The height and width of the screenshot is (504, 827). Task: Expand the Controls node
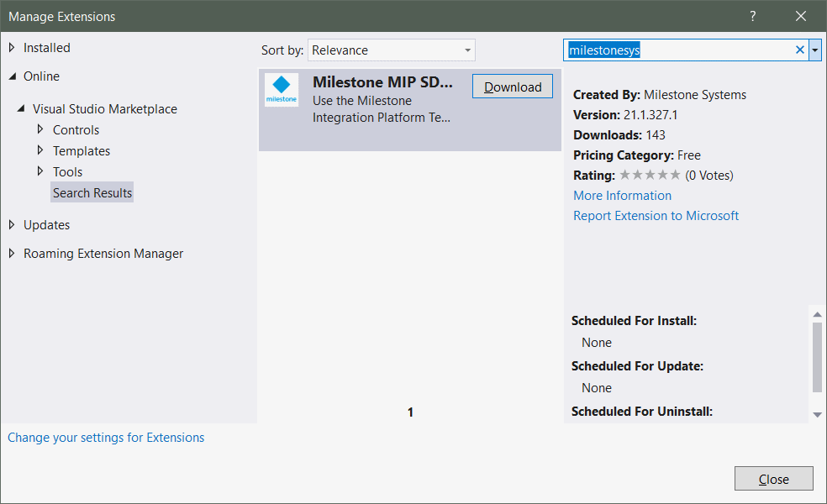click(x=40, y=129)
